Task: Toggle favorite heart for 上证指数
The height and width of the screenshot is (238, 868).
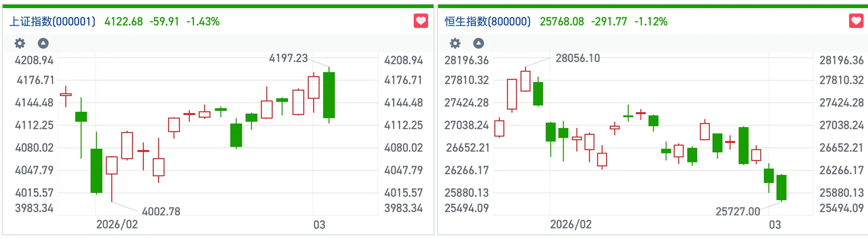Action: tap(420, 21)
